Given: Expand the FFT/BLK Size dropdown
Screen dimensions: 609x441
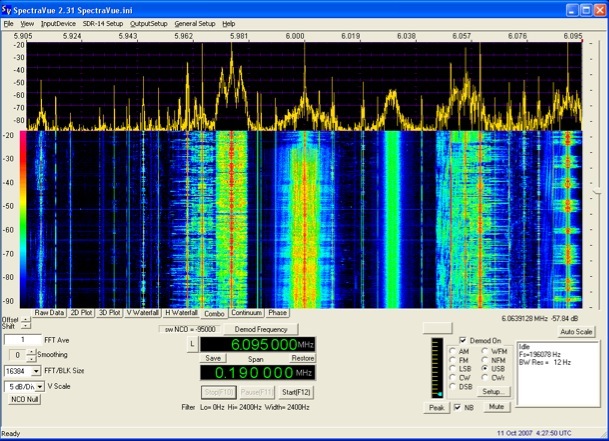Looking at the screenshot, I should click(x=36, y=371).
